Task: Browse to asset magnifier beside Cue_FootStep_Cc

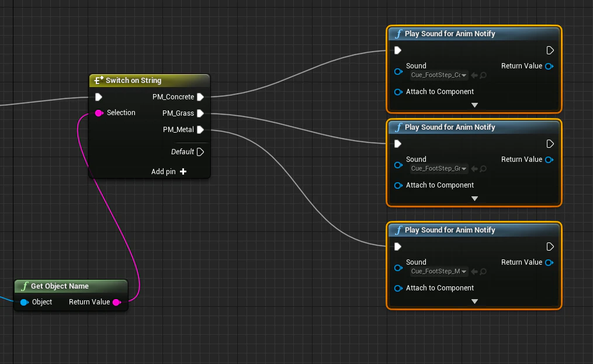Action: (x=483, y=75)
